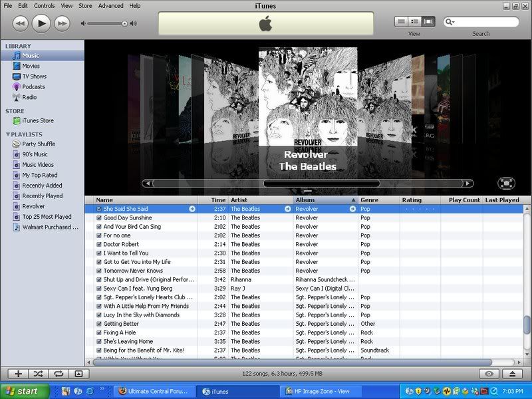Image resolution: width=532 pixels, height=399 pixels.
Task: Sort by the Genre column header
Action: (x=378, y=200)
